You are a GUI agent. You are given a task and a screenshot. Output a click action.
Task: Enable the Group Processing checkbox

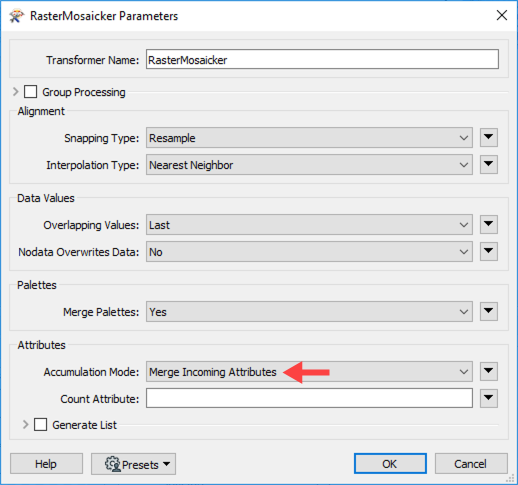[x=30, y=92]
